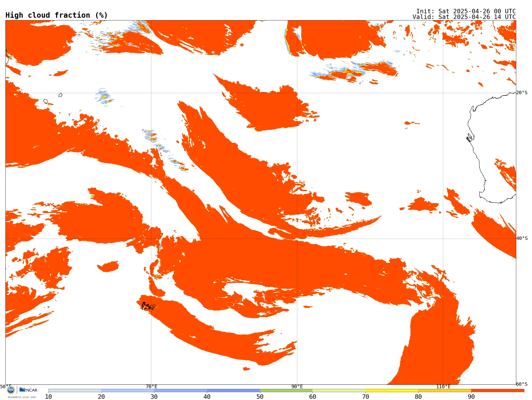This screenshot has height=400, width=532.
Task: Open the ensemble.ucar.edu text link
Action: [22, 397]
